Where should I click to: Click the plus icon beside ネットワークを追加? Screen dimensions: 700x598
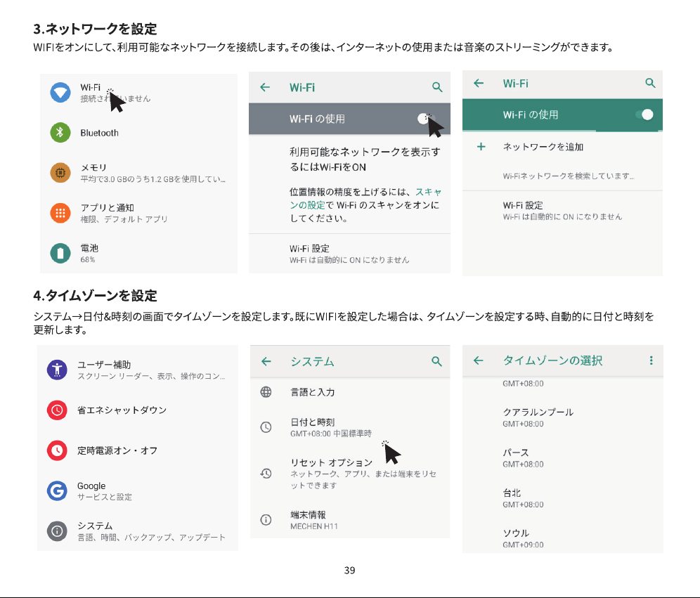pos(481,146)
